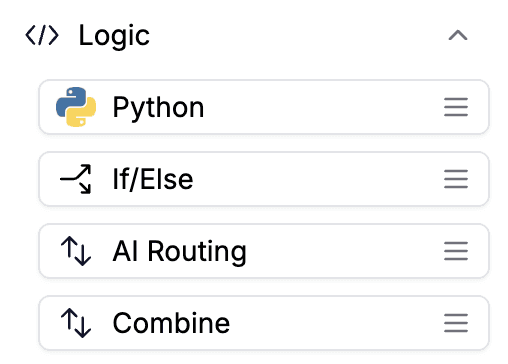Click blank header area right of Logic title
The height and width of the screenshot is (364, 508).
click(x=297, y=35)
